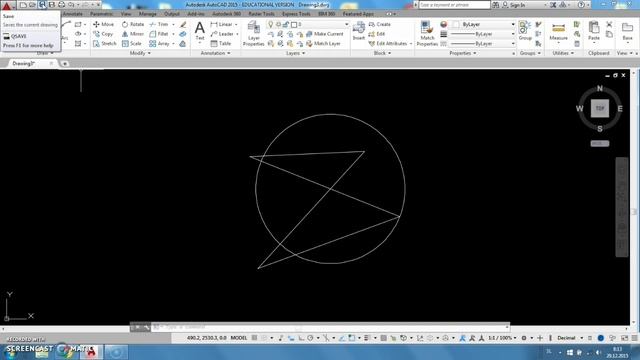640x360 pixels.
Task: Click Match Layer in Layers panel
Action: coord(323,43)
